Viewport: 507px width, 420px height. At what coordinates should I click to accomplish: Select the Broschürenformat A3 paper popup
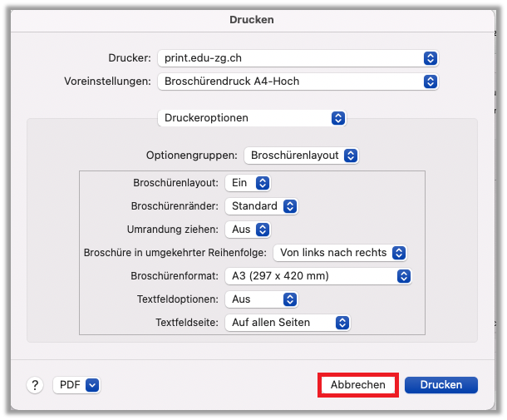[318, 276]
